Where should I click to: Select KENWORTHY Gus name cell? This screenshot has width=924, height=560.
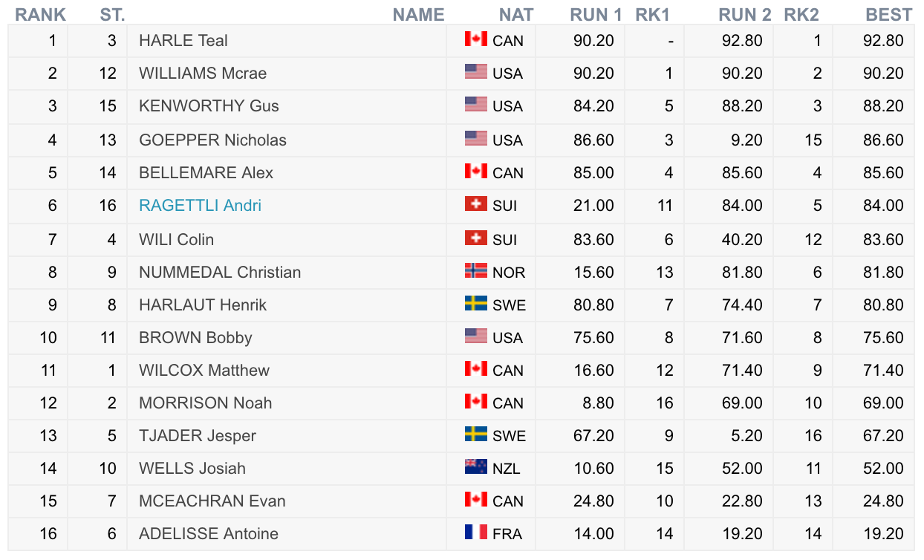point(209,106)
